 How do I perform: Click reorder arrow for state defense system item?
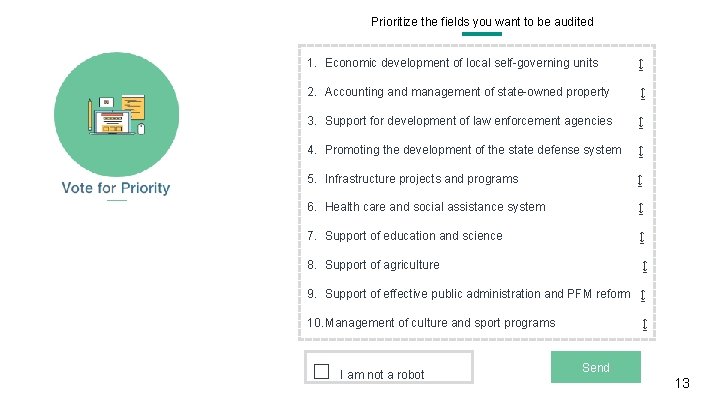pyautogui.click(x=641, y=152)
